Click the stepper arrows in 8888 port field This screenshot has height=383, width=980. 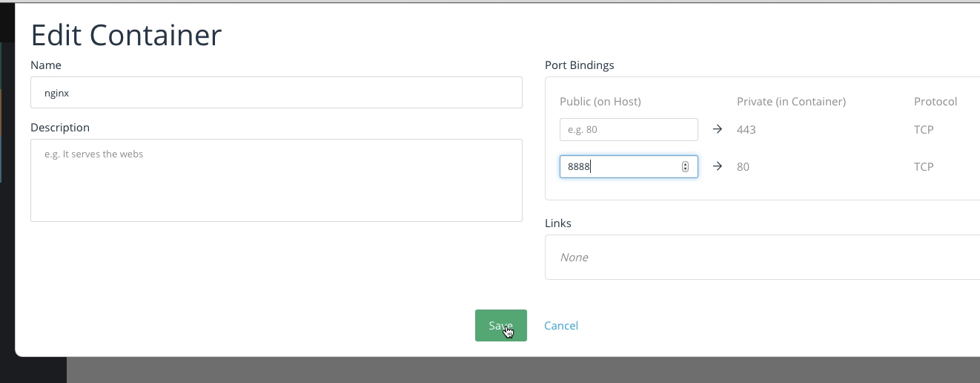[685, 166]
